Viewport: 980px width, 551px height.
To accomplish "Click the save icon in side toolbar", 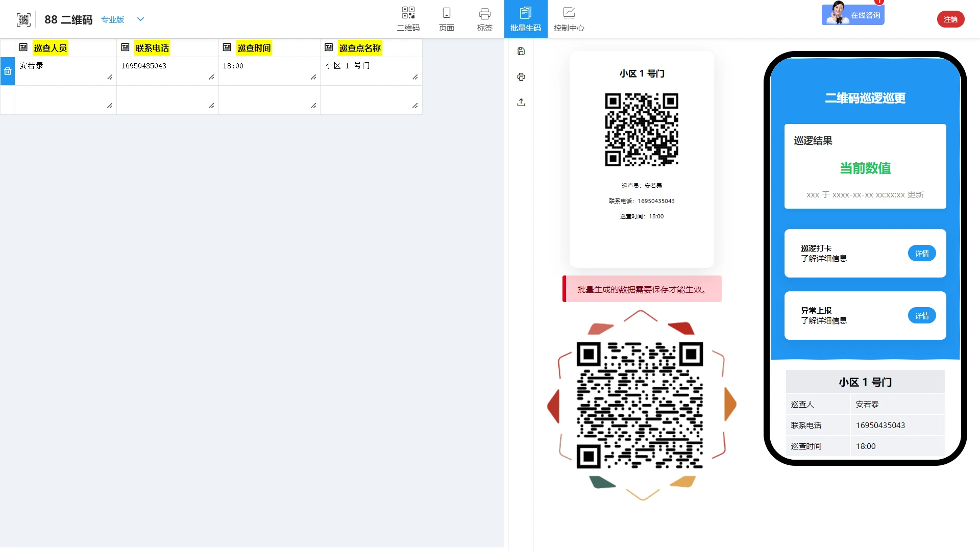I will 521,51.
